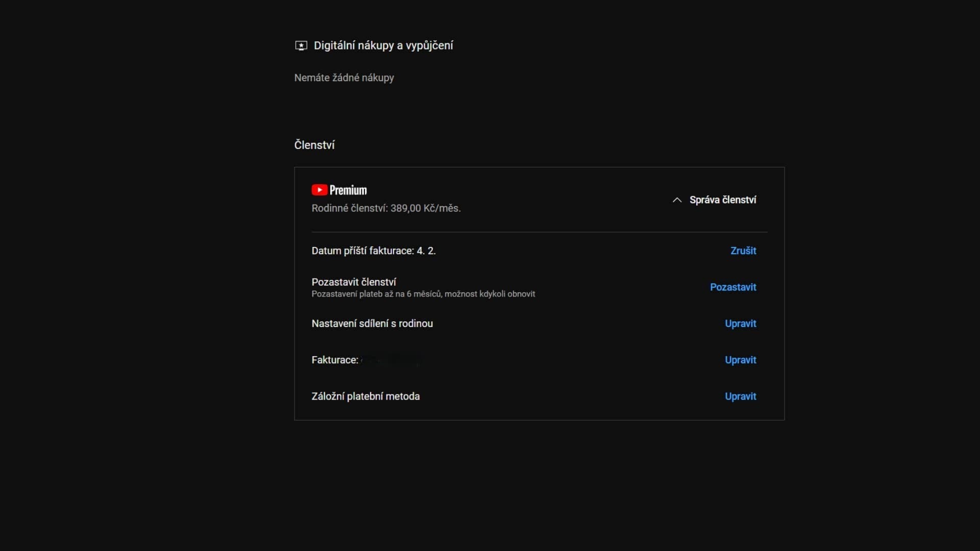Click Zrušit to cancel the membership
This screenshot has width=980, height=551.
click(743, 251)
